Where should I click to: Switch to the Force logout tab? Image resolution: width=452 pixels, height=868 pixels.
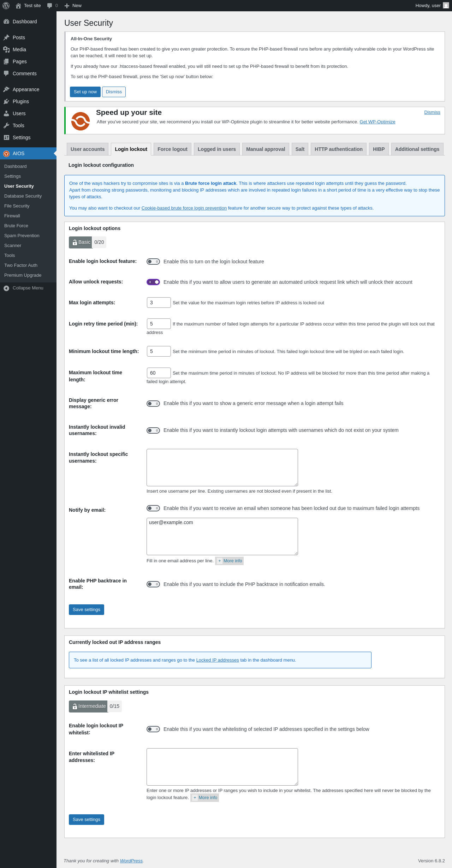click(172, 149)
